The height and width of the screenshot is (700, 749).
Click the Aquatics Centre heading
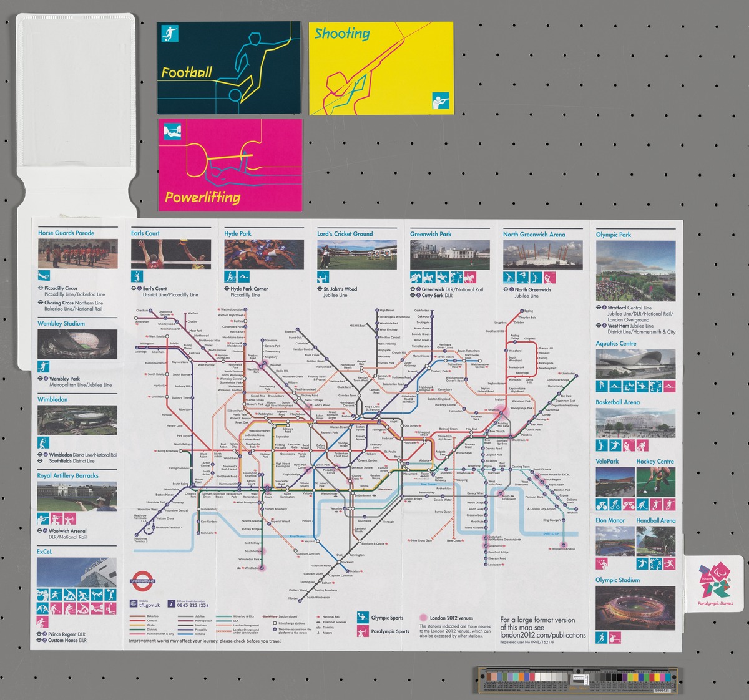click(x=616, y=343)
